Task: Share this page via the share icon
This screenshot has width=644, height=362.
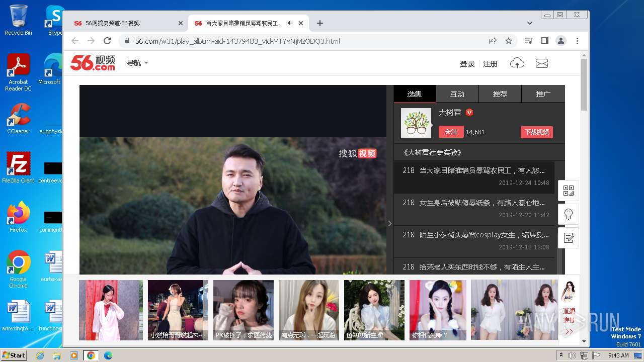Action: point(493,41)
